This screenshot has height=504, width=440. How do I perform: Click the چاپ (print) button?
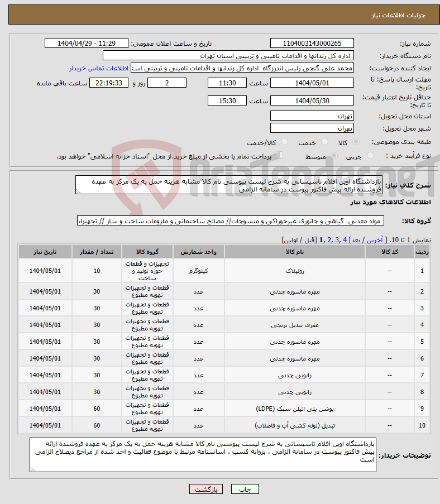coord(245,489)
